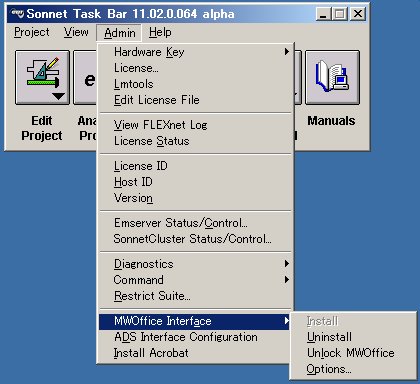420x384 pixels.
Task: Choose Restrict Suite...
Action: [195, 296]
